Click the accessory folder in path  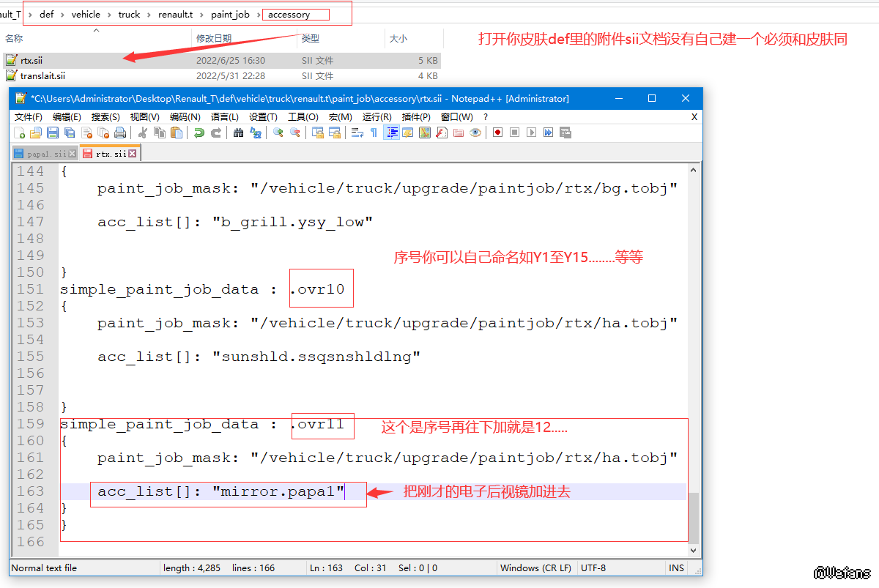point(289,15)
